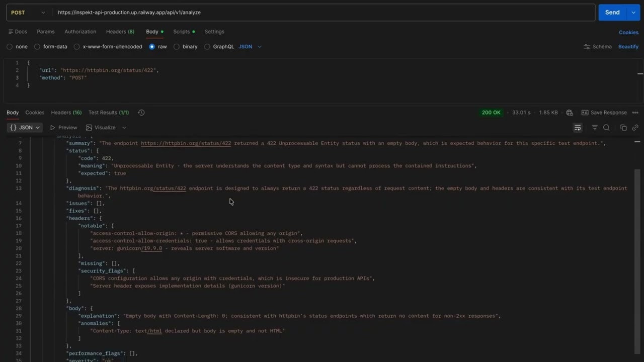Image resolution: width=644 pixels, height=362 pixels.
Task: Click the Visualize chart icon
Action: tap(101, 128)
